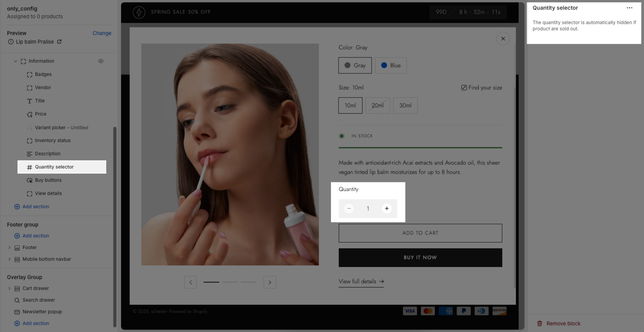Select the Blue color option
The height and width of the screenshot is (332, 644).
pyautogui.click(x=390, y=66)
